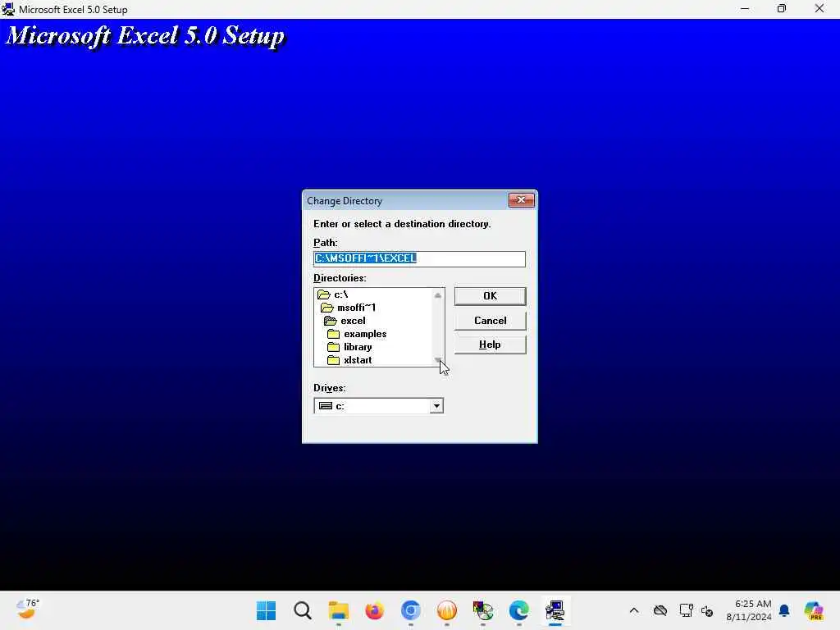Open Help for Change Directory
840x630 pixels.
(490, 345)
